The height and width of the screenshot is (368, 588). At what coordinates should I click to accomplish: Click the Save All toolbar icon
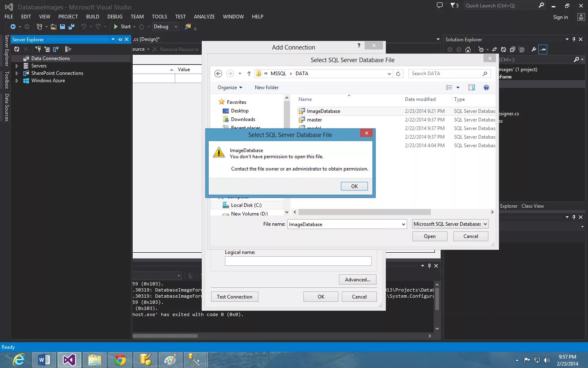tap(71, 27)
